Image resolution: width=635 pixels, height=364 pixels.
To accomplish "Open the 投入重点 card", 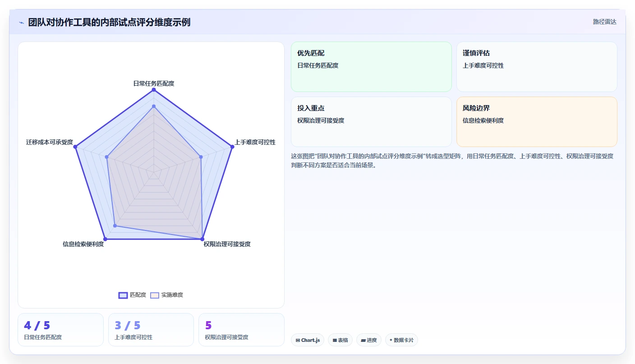I will pyautogui.click(x=371, y=122).
